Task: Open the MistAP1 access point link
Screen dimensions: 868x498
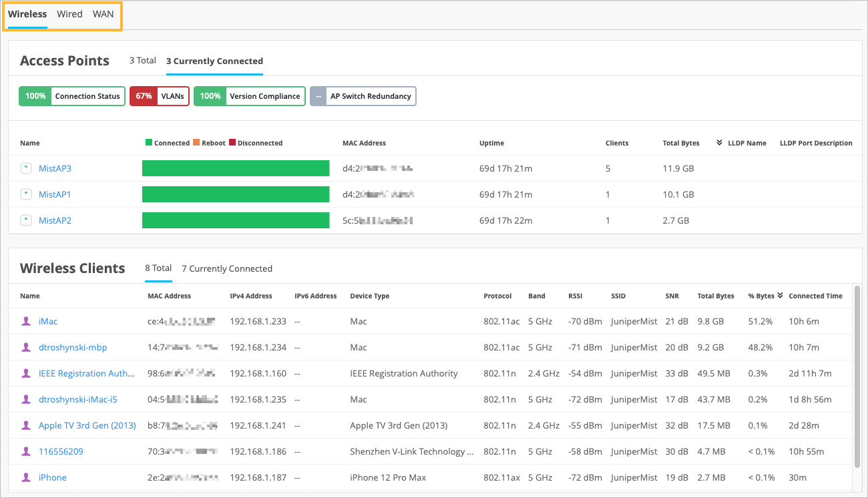Action: (55, 194)
